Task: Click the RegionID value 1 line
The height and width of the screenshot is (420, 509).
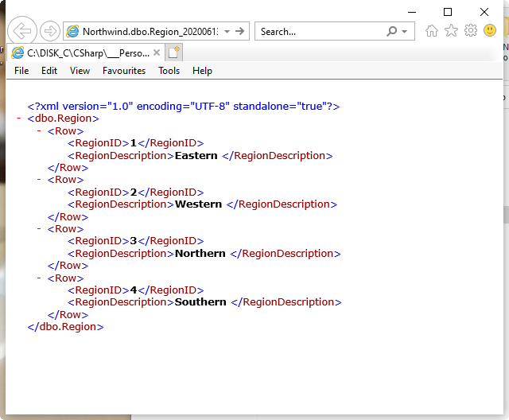Action: (x=136, y=143)
